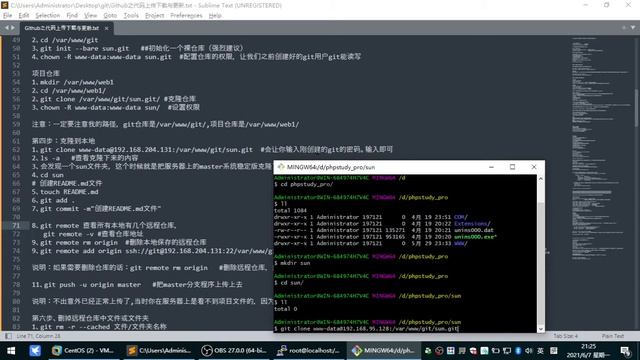Switch input language via 英 indicator

click(540, 351)
